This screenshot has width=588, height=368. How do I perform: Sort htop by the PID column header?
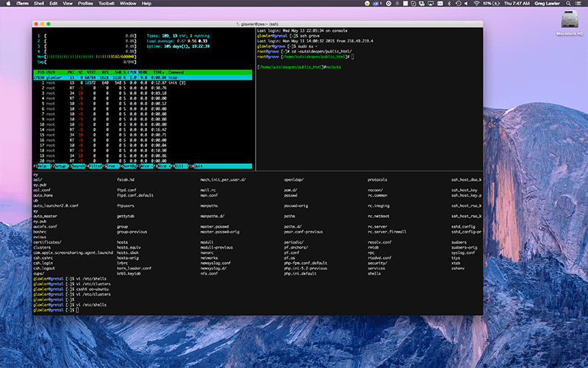pyautogui.click(x=41, y=72)
